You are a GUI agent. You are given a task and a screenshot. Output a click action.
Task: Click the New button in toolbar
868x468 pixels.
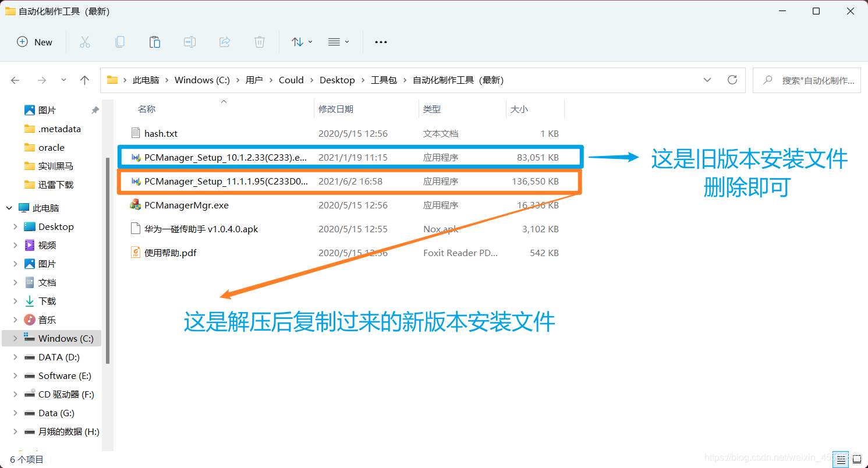pyautogui.click(x=35, y=42)
